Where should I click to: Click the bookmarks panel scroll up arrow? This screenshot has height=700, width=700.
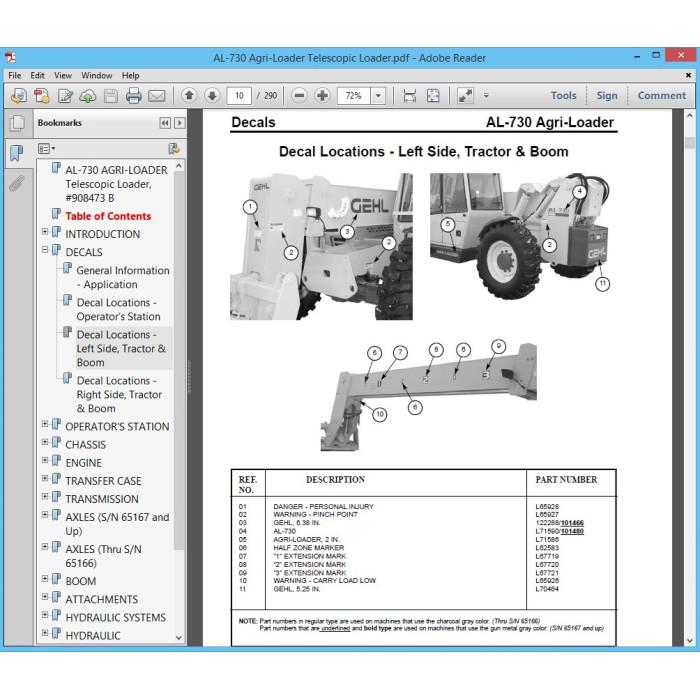(179, 166)
